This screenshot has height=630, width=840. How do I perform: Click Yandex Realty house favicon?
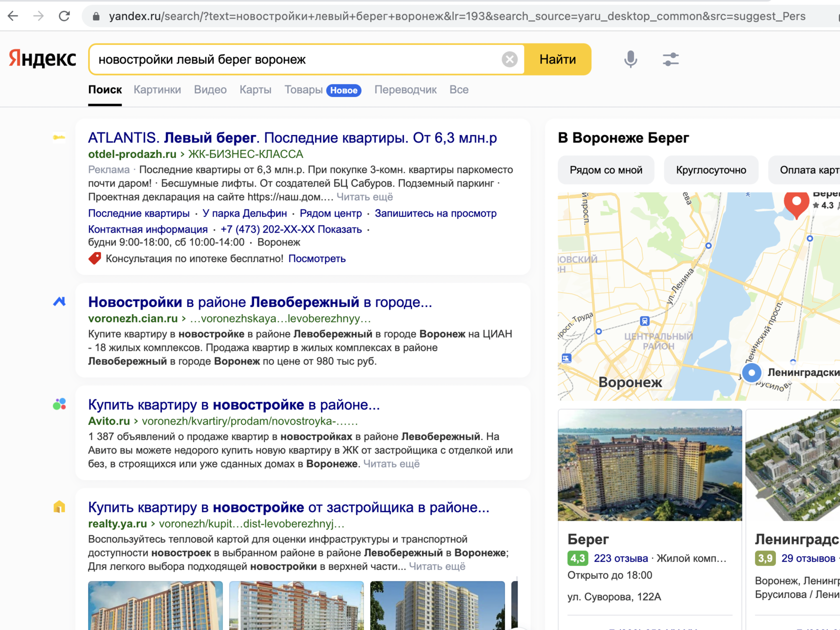coord(59,506)
